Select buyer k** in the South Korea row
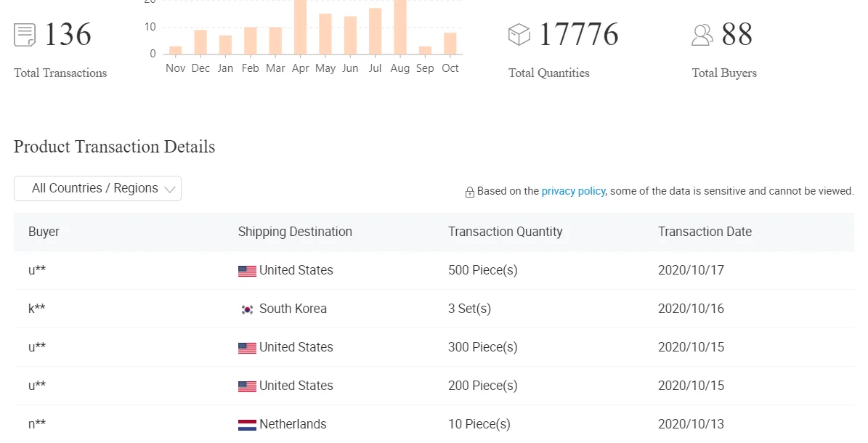 coord(37,309)
